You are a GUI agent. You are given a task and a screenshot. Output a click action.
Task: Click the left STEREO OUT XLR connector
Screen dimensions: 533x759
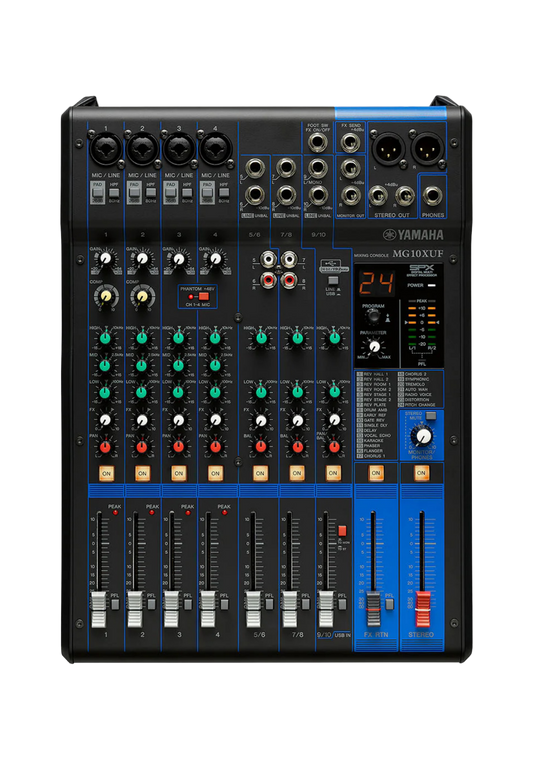388,147
